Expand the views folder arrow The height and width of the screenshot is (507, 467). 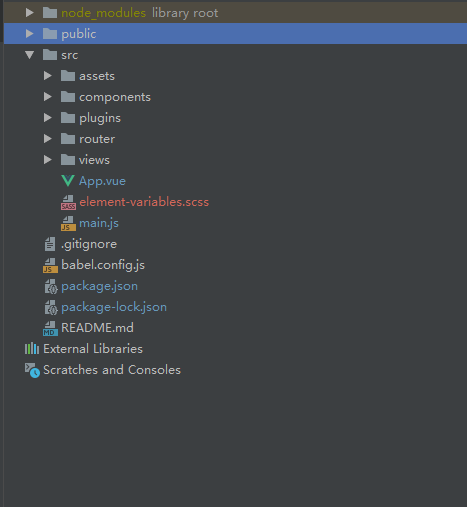coord(48,160)
